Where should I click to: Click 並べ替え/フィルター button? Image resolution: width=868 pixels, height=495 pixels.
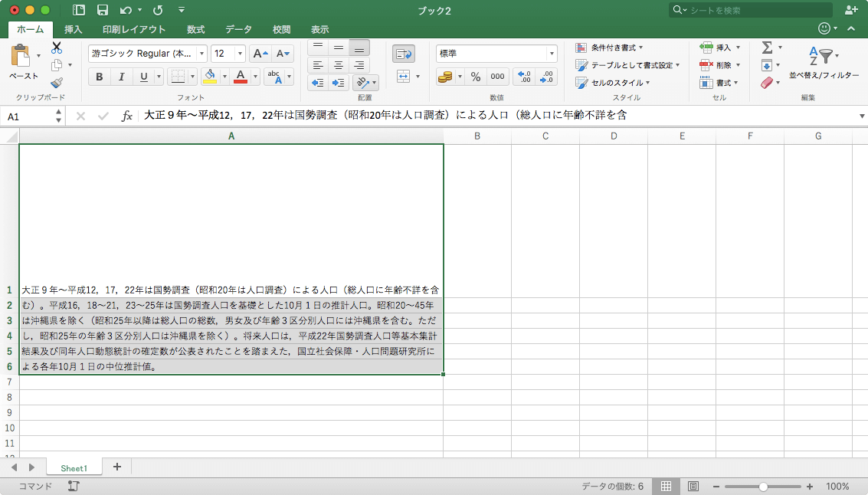coord(824,63)
